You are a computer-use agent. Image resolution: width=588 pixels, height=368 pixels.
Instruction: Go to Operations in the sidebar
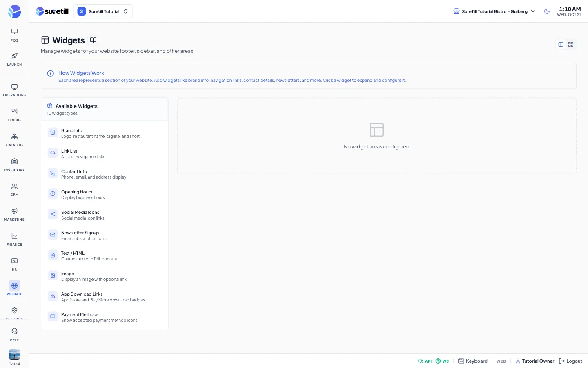pyautogui.click(x=14, y=90)
